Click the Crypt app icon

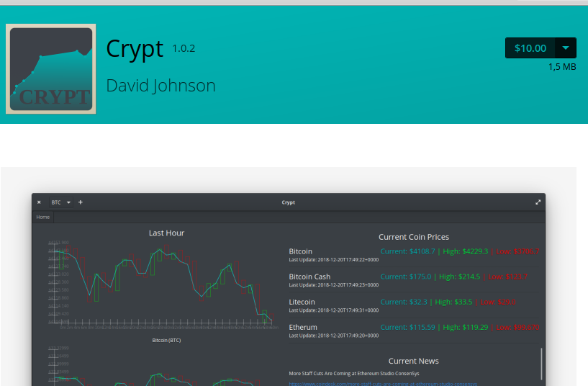coord(50,69)
